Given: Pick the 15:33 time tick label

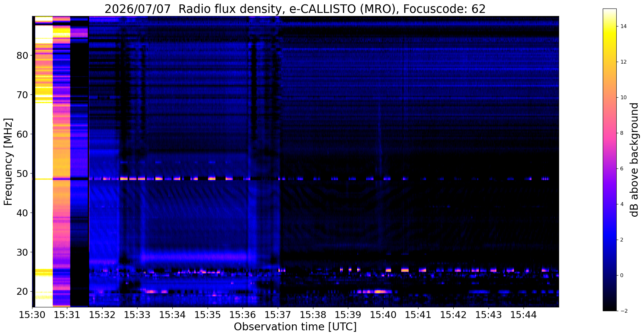Looking at the screenshot, I should coord(137,315).
